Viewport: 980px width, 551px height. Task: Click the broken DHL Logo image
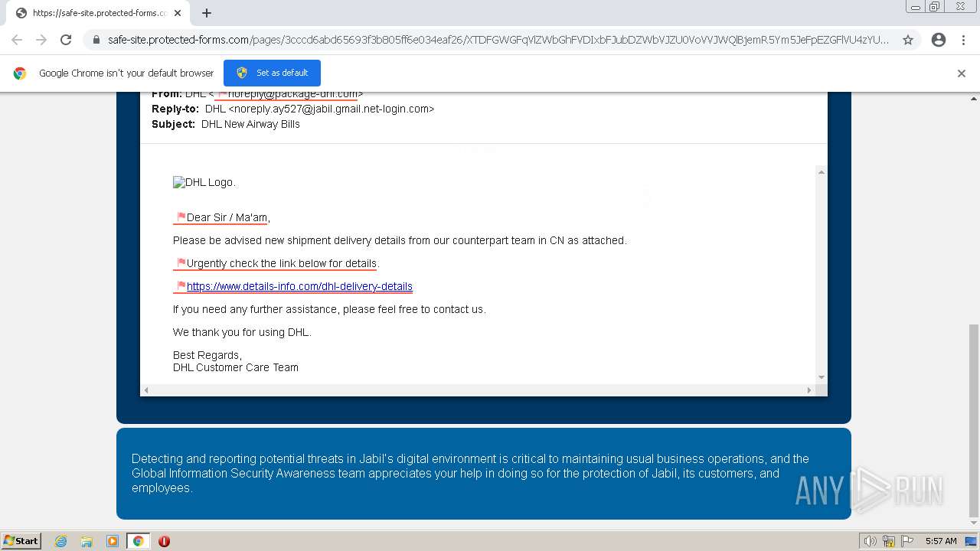pyautogui.click(x=204, y=182)
